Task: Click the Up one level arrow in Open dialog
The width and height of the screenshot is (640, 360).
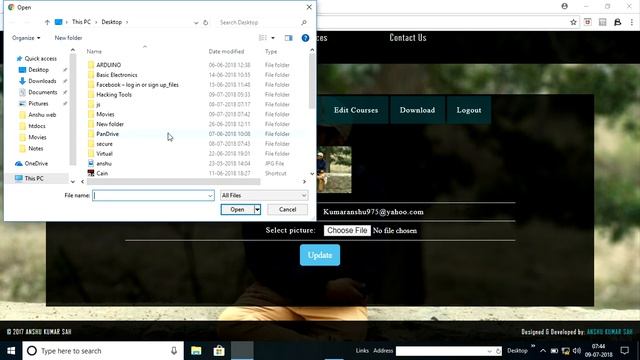Action: [47, 22]
